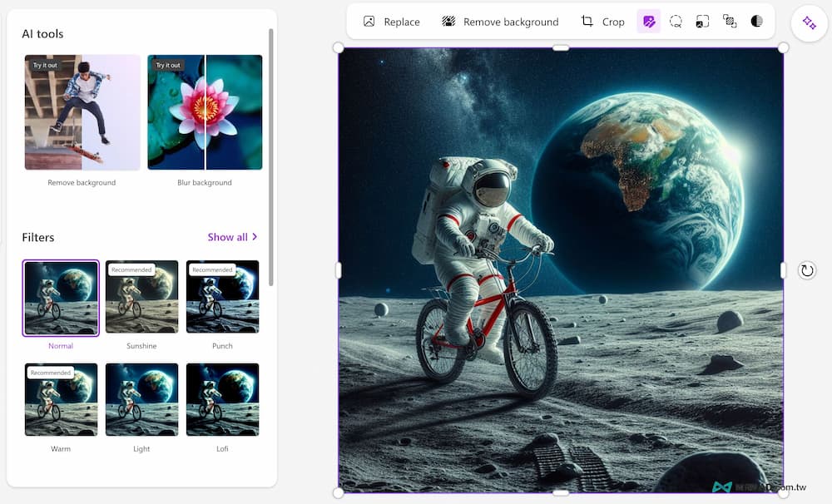Click the Replace image button
This screenshot has height=504, width=832.
391,22
